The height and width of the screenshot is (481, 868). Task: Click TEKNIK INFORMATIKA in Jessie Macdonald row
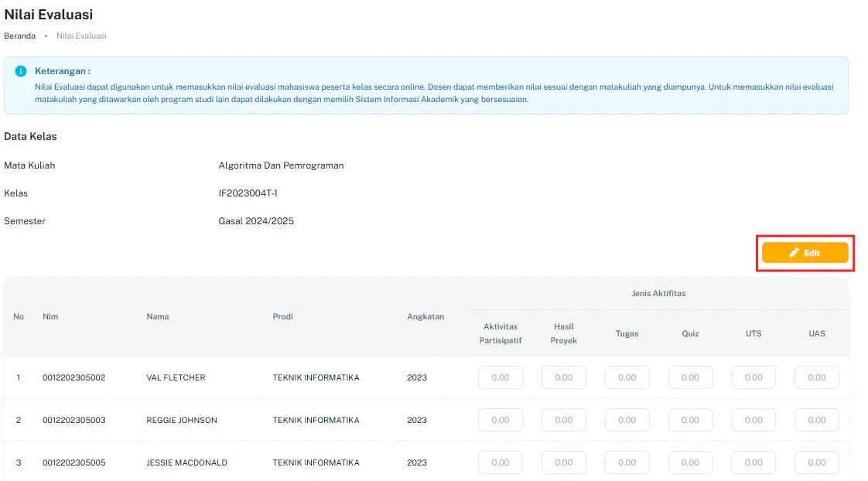(x=316, y=462)
